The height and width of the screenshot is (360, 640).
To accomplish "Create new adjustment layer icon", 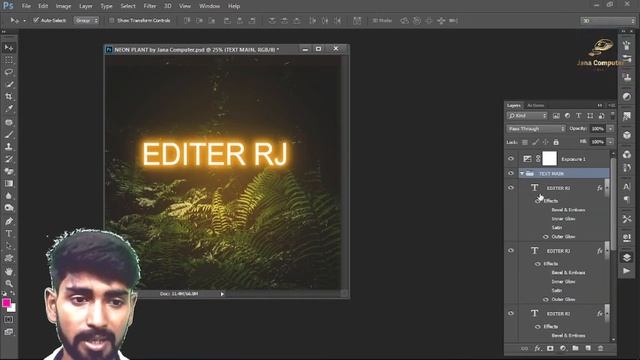I will click(x=563, y=349).
